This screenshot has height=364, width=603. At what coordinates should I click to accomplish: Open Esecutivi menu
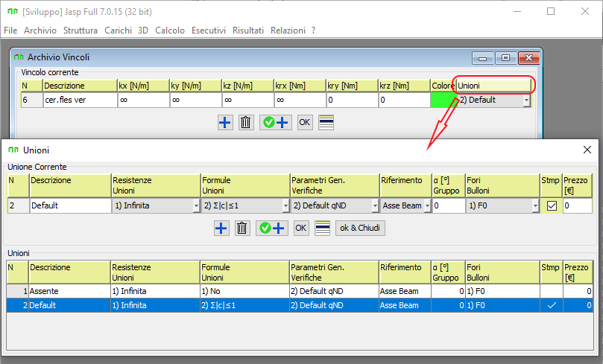209,31
